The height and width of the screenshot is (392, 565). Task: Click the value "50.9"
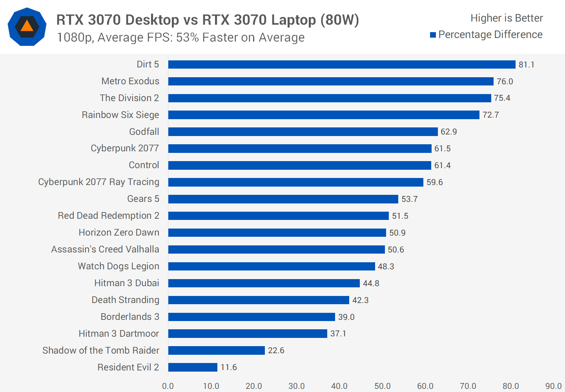[x=397, y=233]
